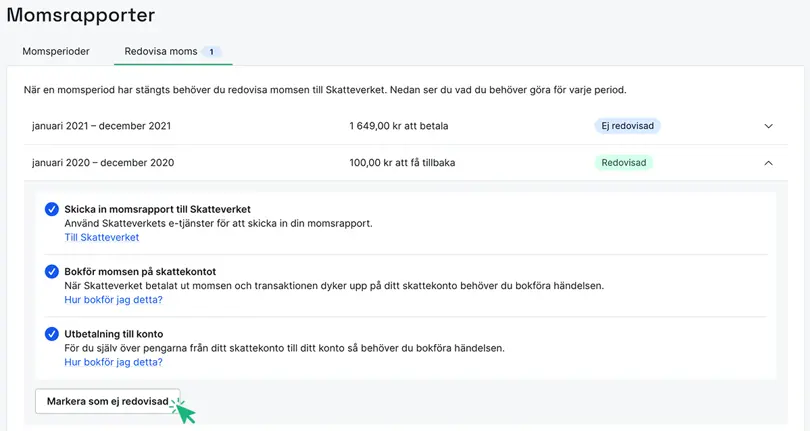Click the Ej redovisad status badge
The height and width of the screenshot is (431, 810).
[627, 126]
